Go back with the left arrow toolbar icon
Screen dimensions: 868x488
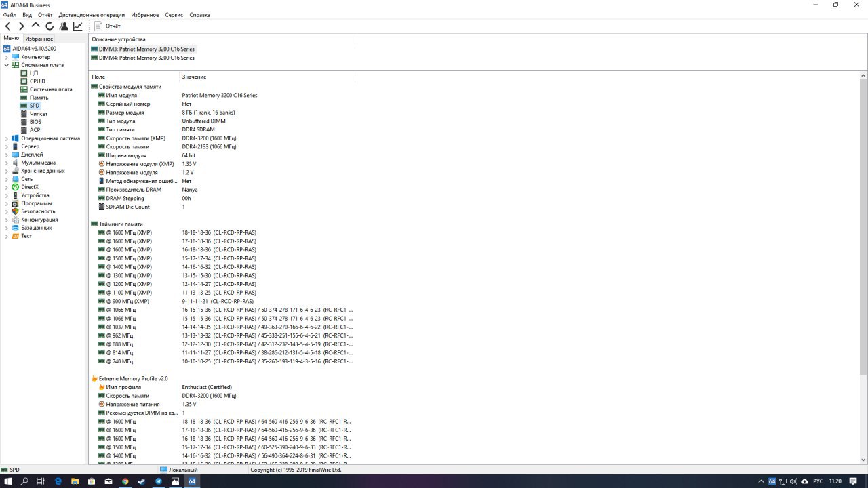coord(8,26)
